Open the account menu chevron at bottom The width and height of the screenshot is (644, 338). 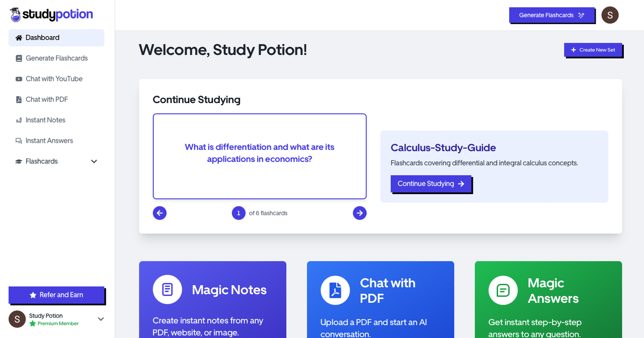coord(101,319)
